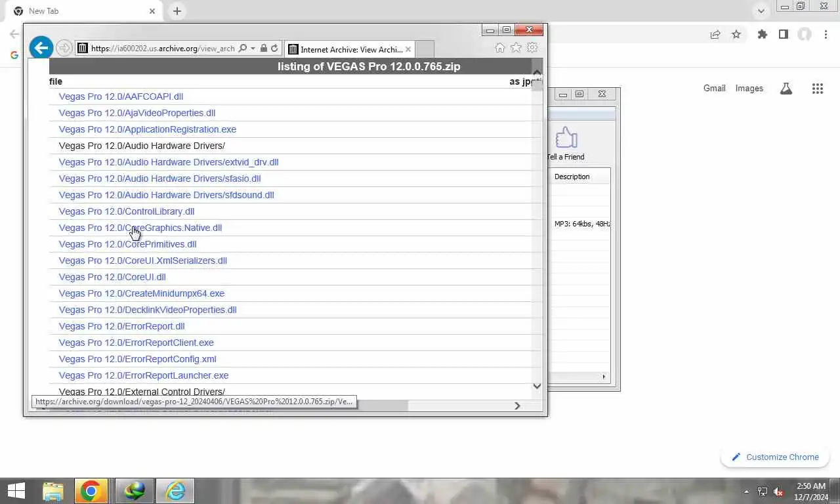The width and height of the screenshot is (840, 504).
Task: Click the 'file' column header text
Action: click(56, 81)
